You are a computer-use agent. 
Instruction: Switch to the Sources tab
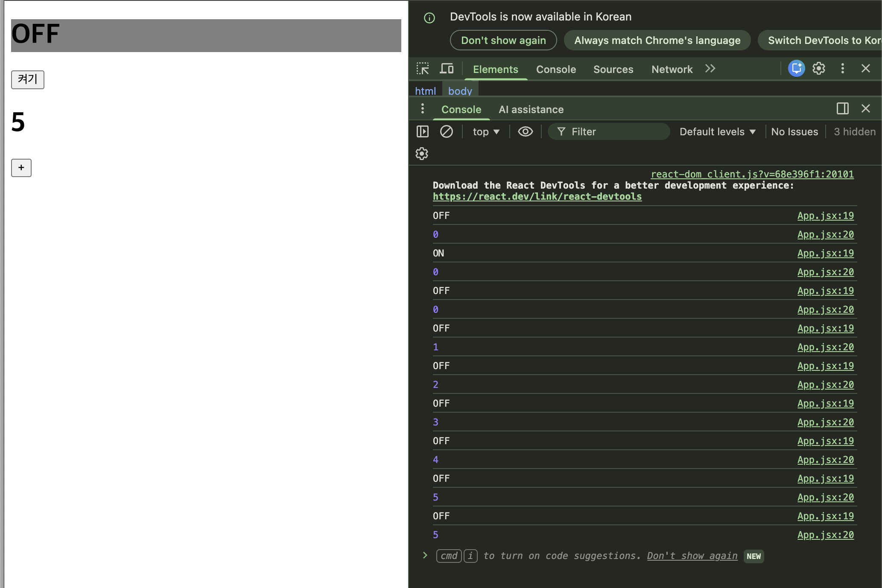click(x=613, y=69)
